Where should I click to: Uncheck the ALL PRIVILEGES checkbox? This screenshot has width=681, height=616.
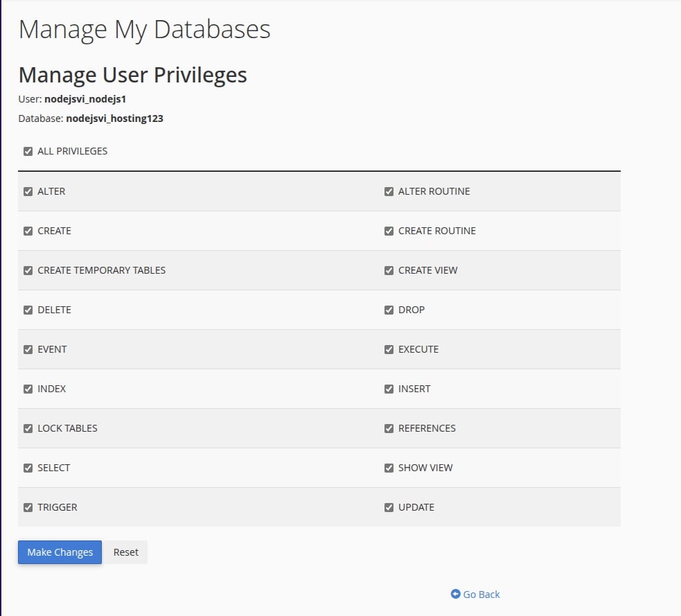click(x=28, y=151)
